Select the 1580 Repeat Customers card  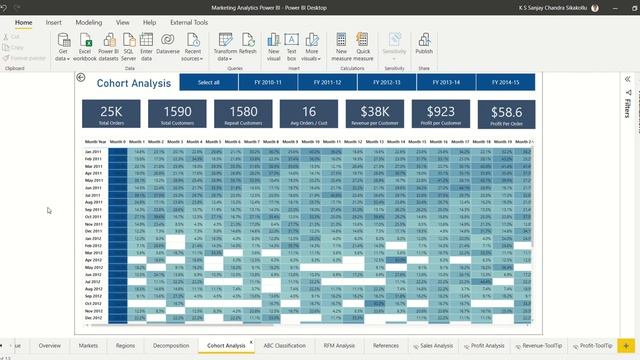coord(243,114)
